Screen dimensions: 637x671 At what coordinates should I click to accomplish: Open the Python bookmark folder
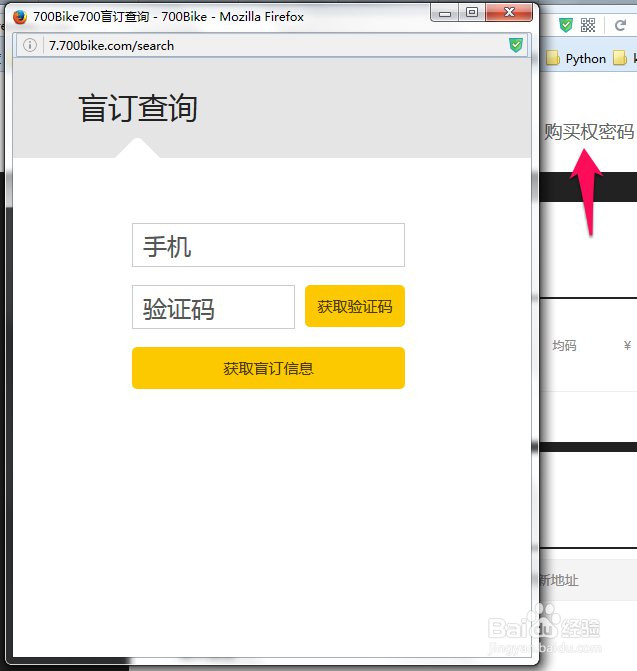click(x=576, y=58)
